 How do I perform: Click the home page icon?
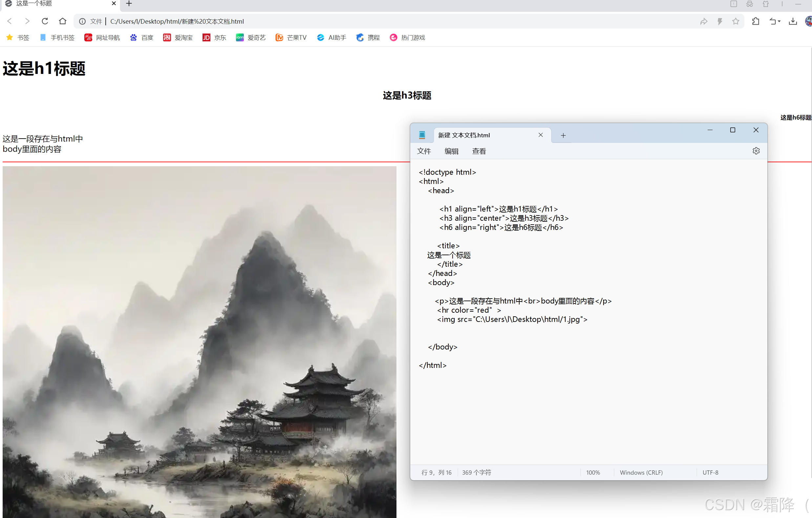pyautogui.click(x=62, y=21)
